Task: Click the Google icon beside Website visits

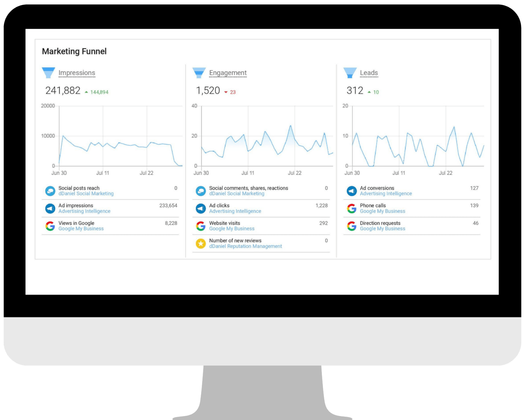Action: [x=201, y=226]
